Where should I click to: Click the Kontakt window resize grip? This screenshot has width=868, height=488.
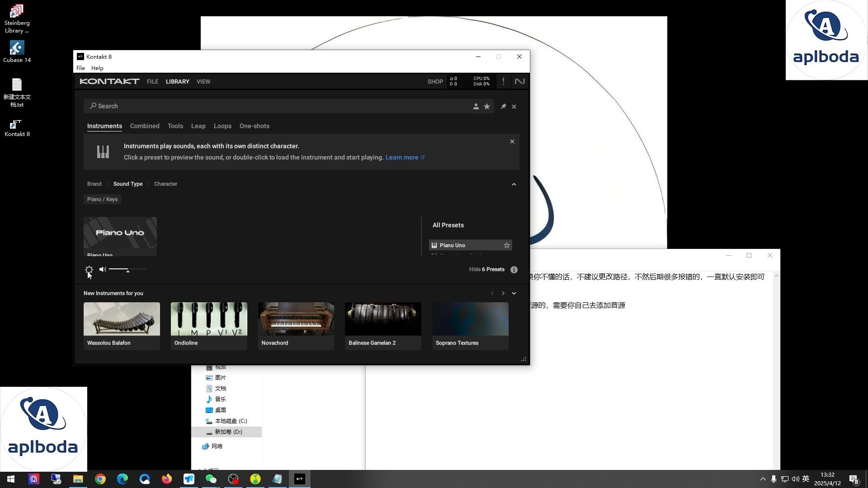click(524, 359)
